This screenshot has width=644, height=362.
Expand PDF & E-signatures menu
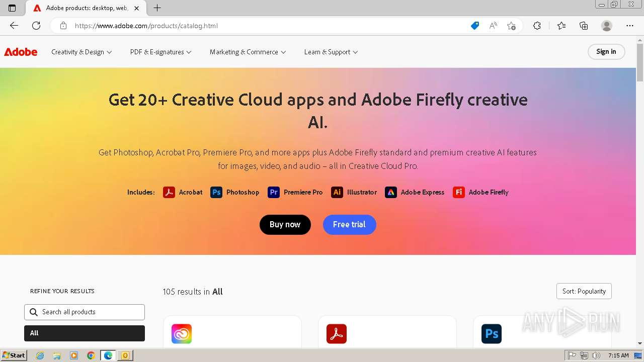(161, 52)
